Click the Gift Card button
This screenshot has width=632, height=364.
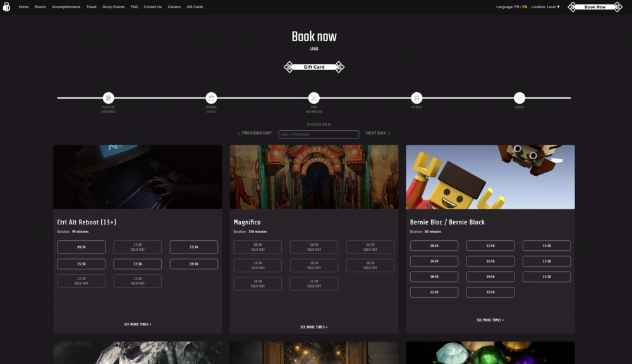coord(314,67)
